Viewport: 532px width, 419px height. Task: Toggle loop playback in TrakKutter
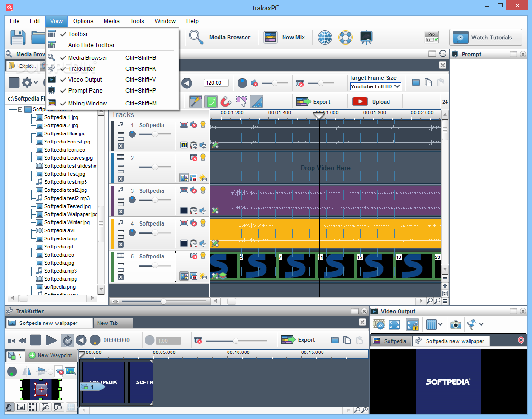click(x=67, y=340)
